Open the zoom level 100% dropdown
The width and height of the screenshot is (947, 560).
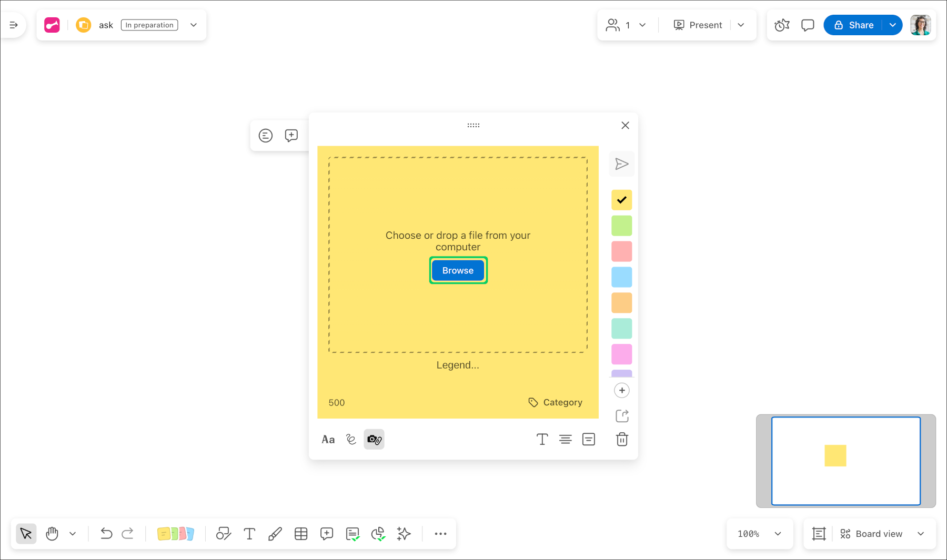point(759,534)
